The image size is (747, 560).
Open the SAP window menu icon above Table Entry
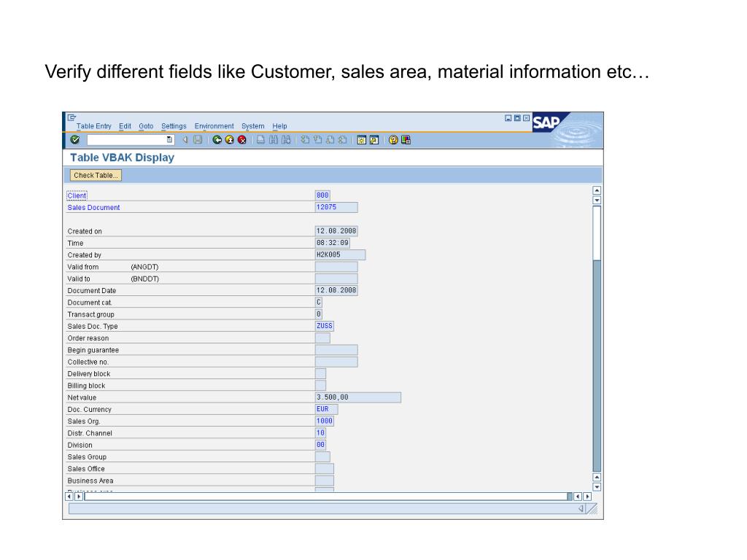pyautogui.click(x=72, y=117)
